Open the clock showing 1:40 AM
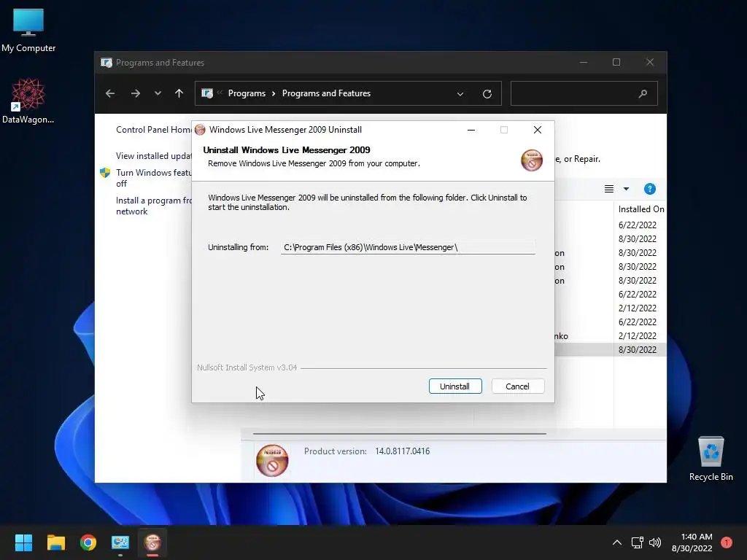The width and height of the screenshot is (747, 560). pos(692,542)
